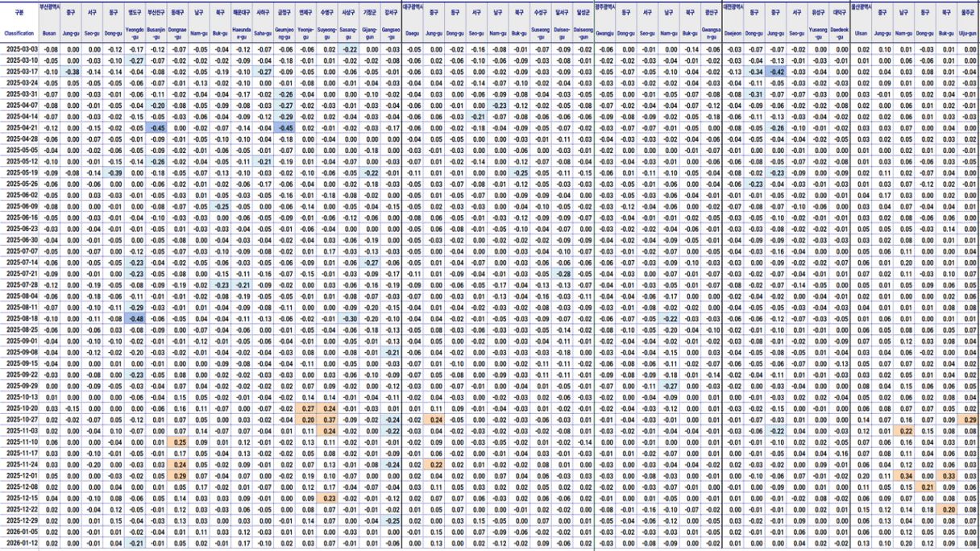Select the Ulsan column header
This screenshot has width=980, height=551.
tap(862, 34)
